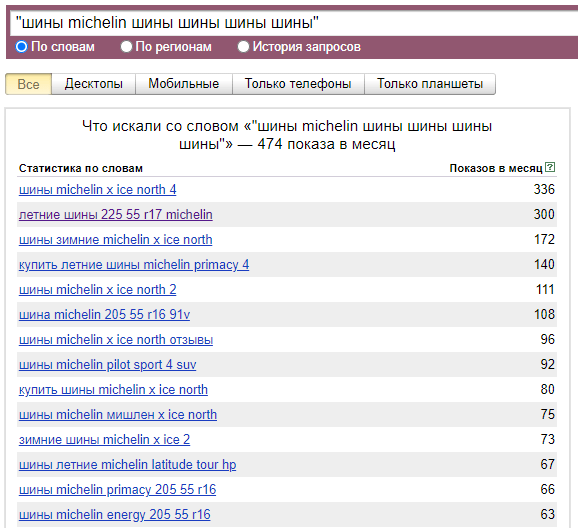This screenshot has width=578, height=528.
Task: Switch to the 'Только планшеты' tab
Action: 430,84
